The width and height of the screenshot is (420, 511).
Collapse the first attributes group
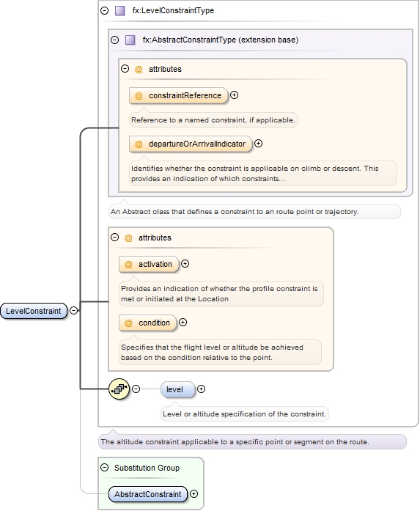coord(125,69)
